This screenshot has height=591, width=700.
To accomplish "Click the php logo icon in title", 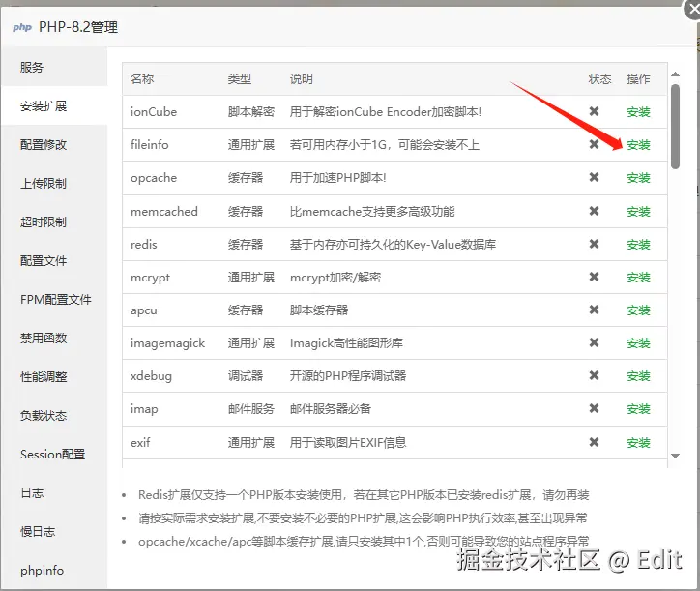I will [22, 27].
